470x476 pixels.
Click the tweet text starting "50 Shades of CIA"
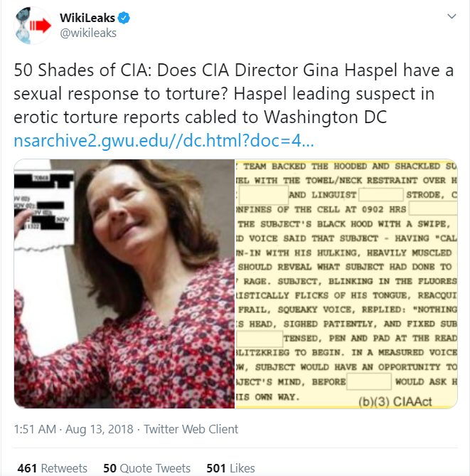tap(234, 93)
